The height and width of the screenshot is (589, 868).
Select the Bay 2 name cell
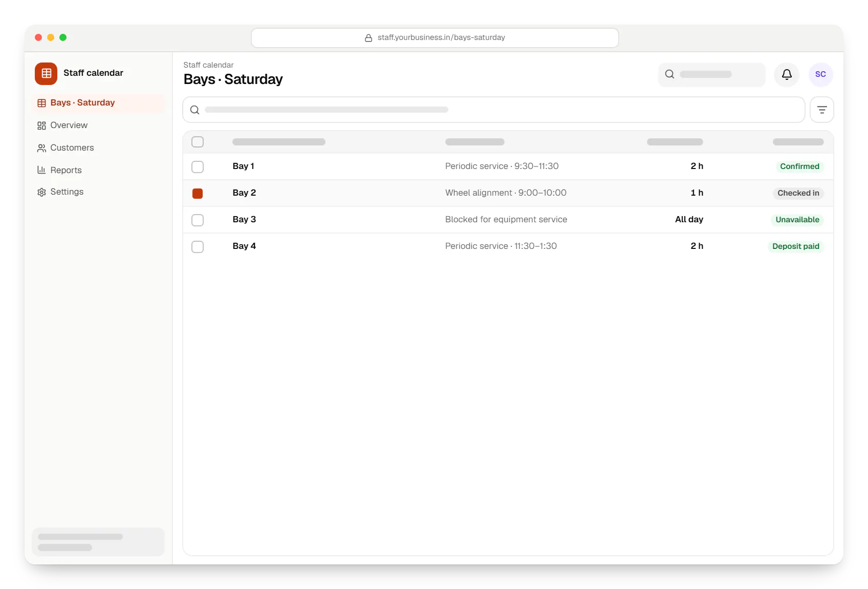[x=244, y=193]
